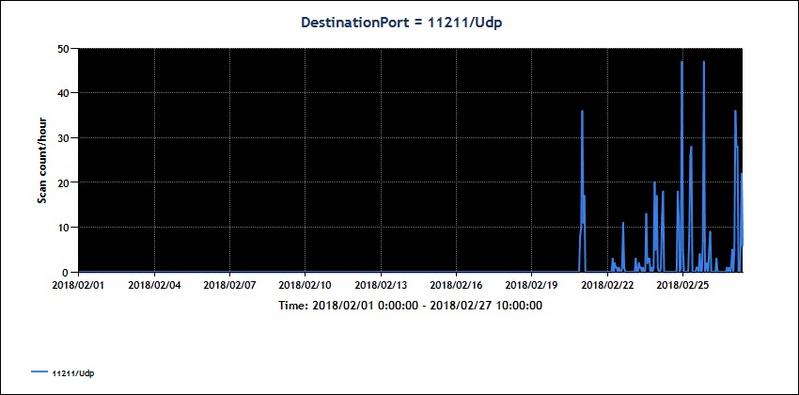Click the 2018/02/04 x-axis date label
799x395 pixels.
pos(154,285)
